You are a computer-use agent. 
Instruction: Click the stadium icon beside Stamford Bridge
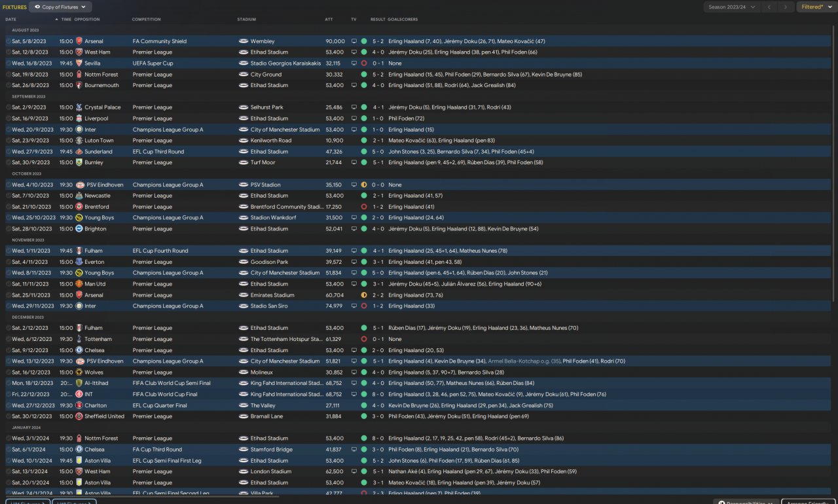243,450
